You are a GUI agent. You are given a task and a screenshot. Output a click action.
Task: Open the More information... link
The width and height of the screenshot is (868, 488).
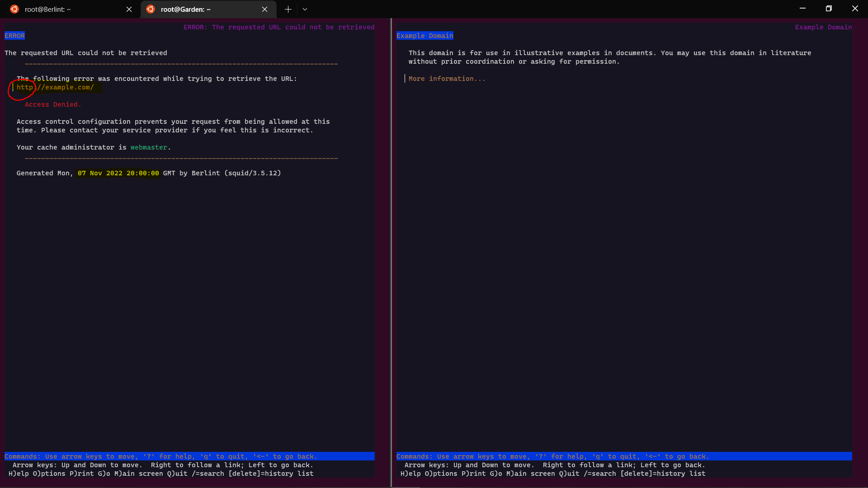pos(447,79)
